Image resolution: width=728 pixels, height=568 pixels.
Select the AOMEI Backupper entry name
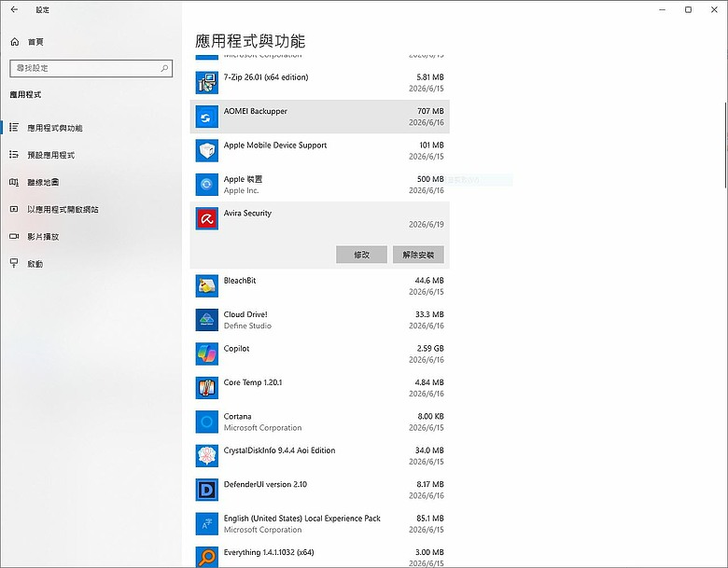pos(256,111)
